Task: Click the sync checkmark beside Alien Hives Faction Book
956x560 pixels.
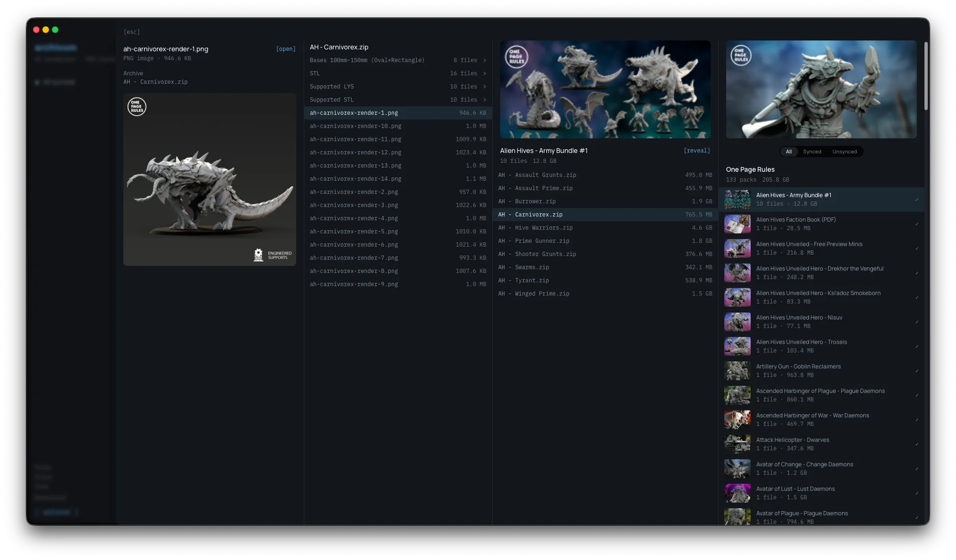Action: pyautogui.click(x=916, y=224)
